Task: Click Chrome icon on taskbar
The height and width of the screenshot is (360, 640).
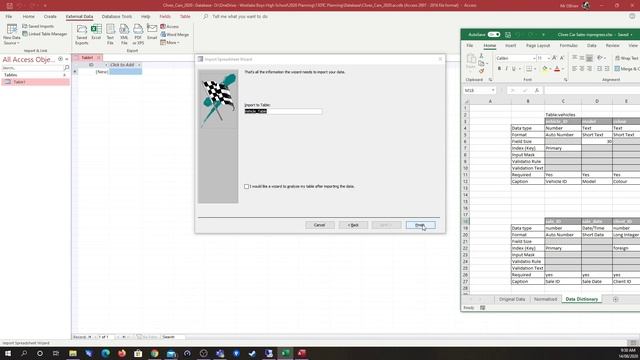Action: pos(154,353)
